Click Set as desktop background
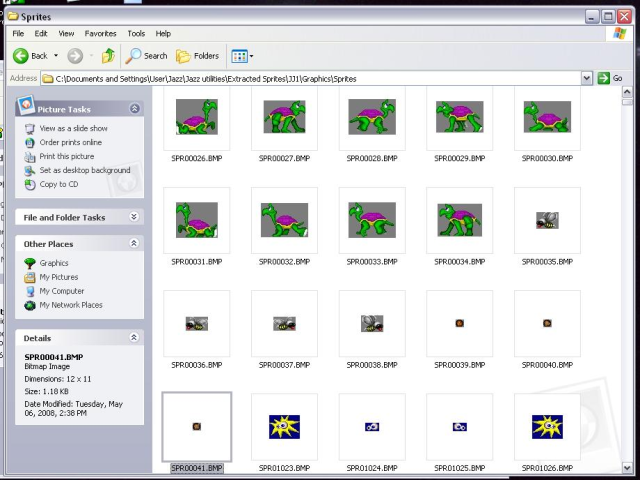 pyautogui.click(x=85, y=170)
